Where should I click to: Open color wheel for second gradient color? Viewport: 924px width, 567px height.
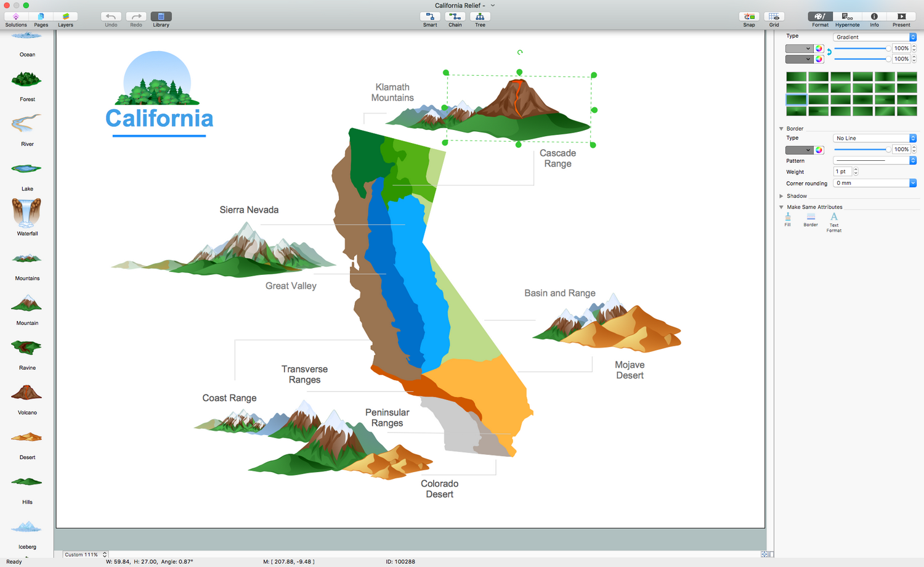[x=819, y=59]
